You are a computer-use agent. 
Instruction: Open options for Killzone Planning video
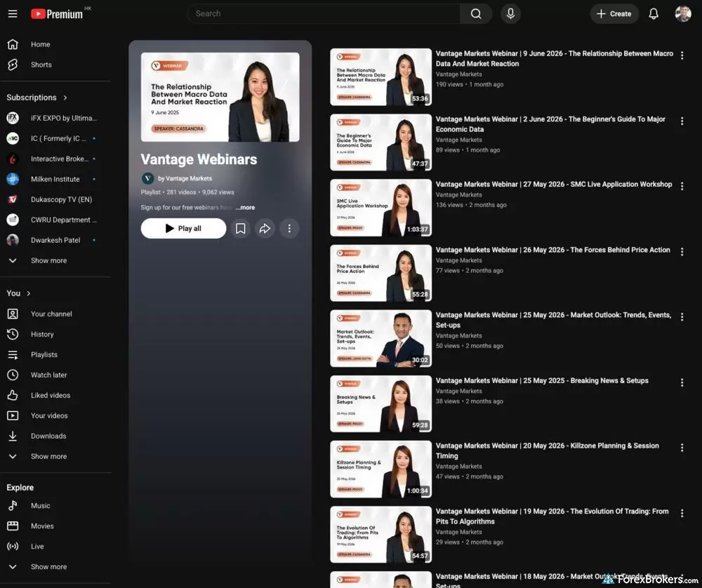(x=682, y=448)
